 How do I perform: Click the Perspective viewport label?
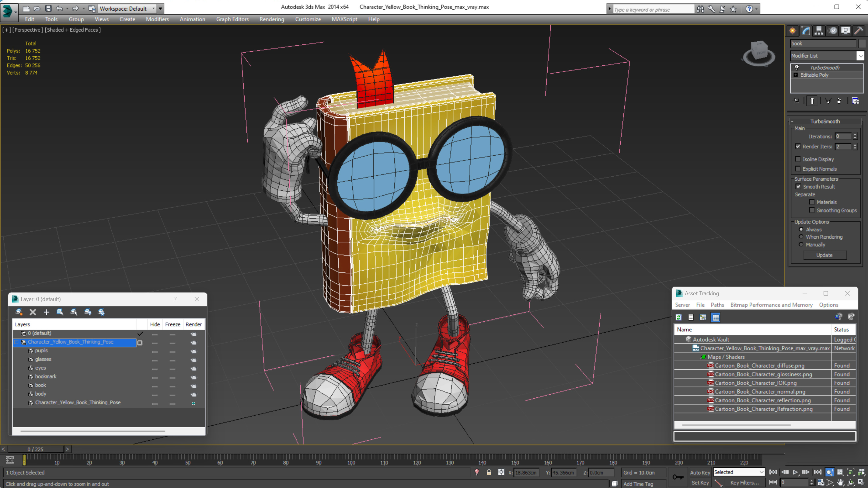[28, 29]
